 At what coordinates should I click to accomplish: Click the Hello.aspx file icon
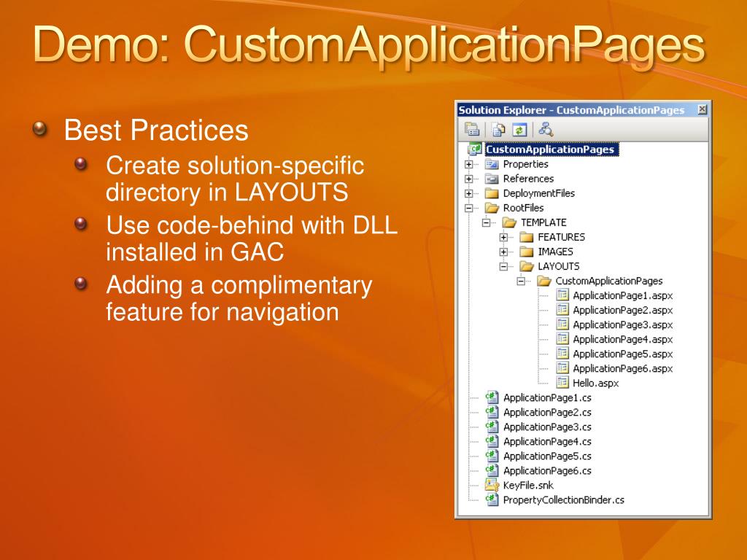tap(562, 382)
